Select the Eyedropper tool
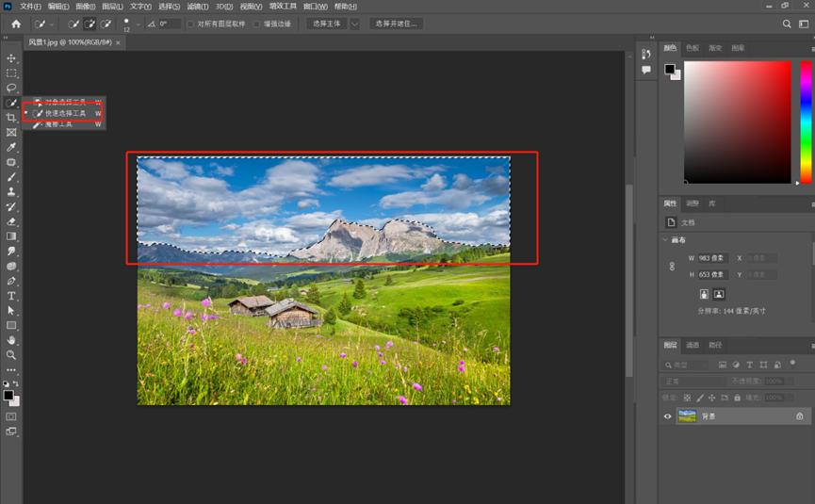Screen dimensions: 815x504 click(11, 147)
